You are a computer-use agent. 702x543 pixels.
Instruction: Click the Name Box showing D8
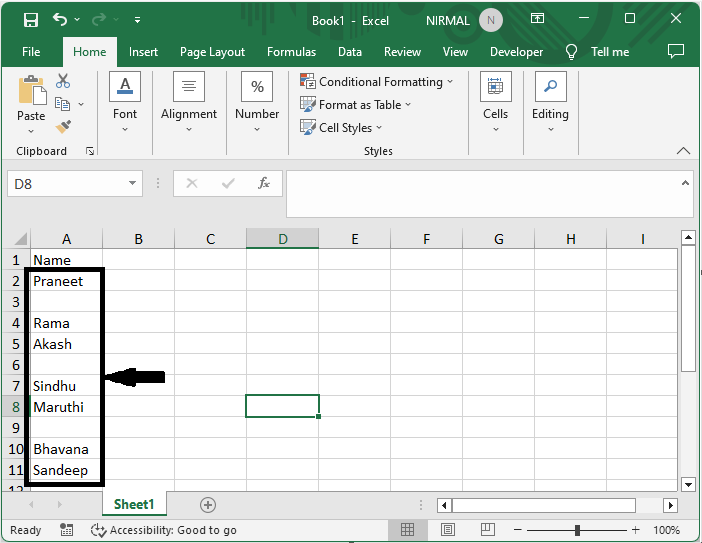(67, 184)
